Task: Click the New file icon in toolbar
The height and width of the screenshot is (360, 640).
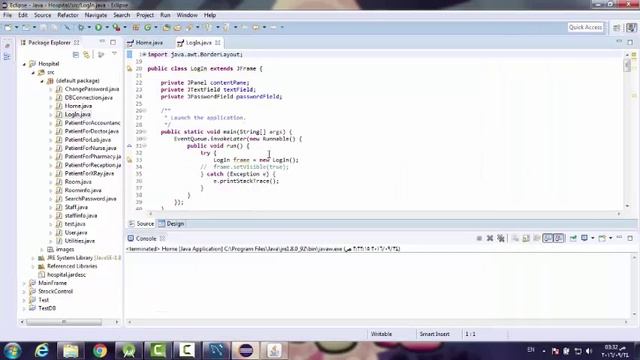Action: (8, 27)
